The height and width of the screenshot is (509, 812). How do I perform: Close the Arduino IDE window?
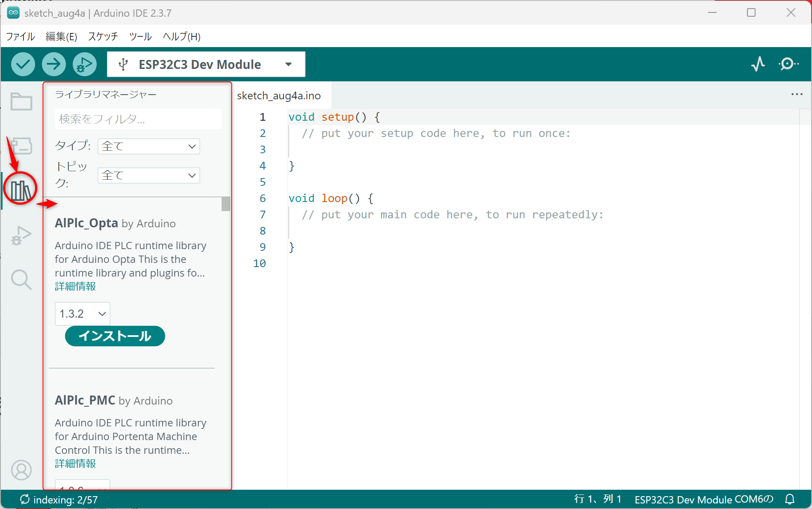[791, 13]
